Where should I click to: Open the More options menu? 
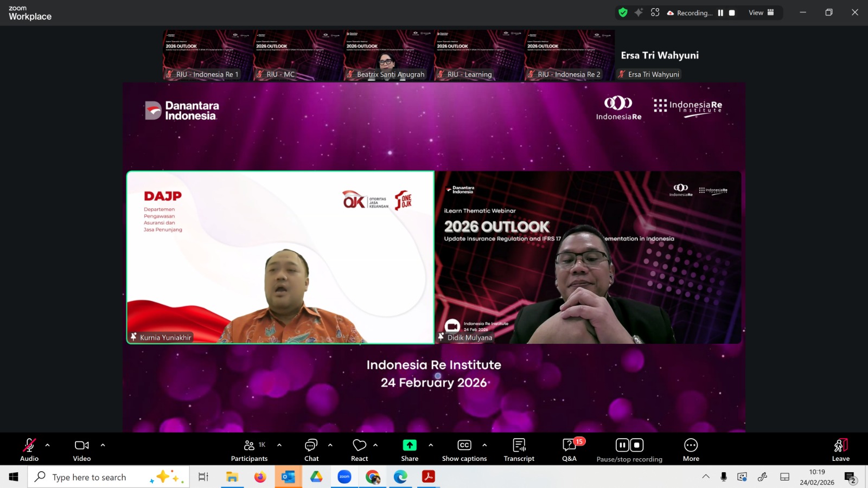tap(691, 450)
